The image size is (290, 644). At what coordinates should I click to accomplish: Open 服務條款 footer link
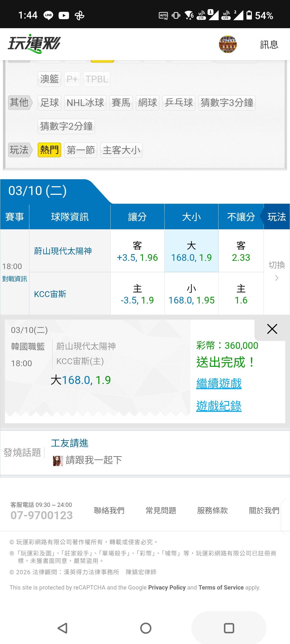coord(212,510)
